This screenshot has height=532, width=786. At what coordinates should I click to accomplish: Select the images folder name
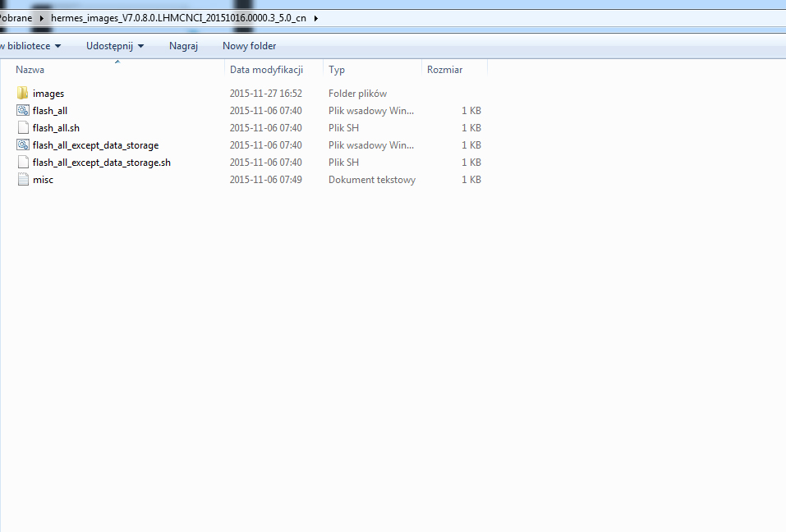click(48, 94)
